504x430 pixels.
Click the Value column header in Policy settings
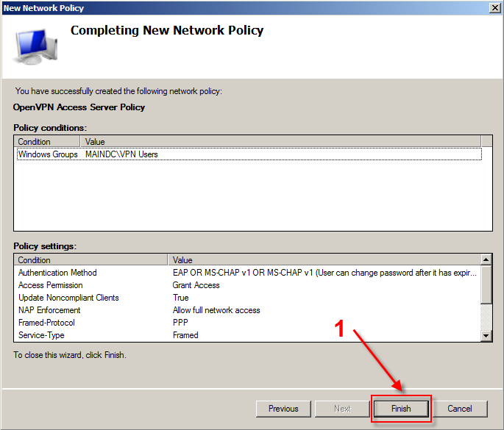point(324,259)
